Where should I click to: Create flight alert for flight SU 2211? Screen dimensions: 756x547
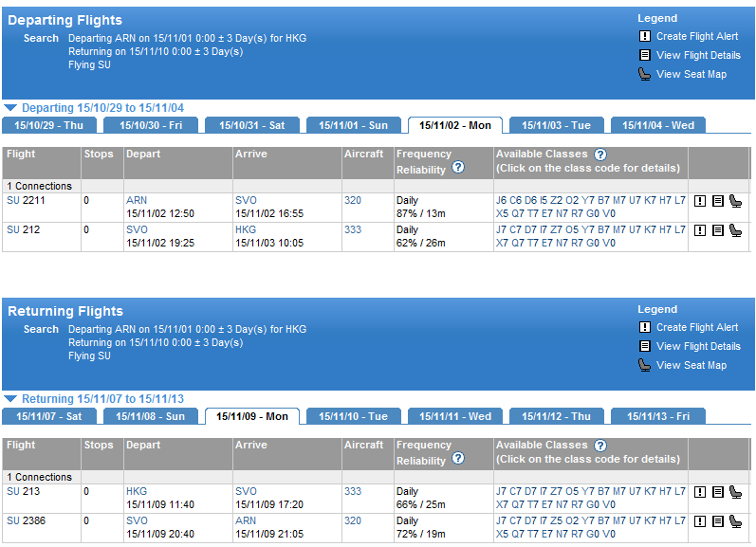point(699,201)
